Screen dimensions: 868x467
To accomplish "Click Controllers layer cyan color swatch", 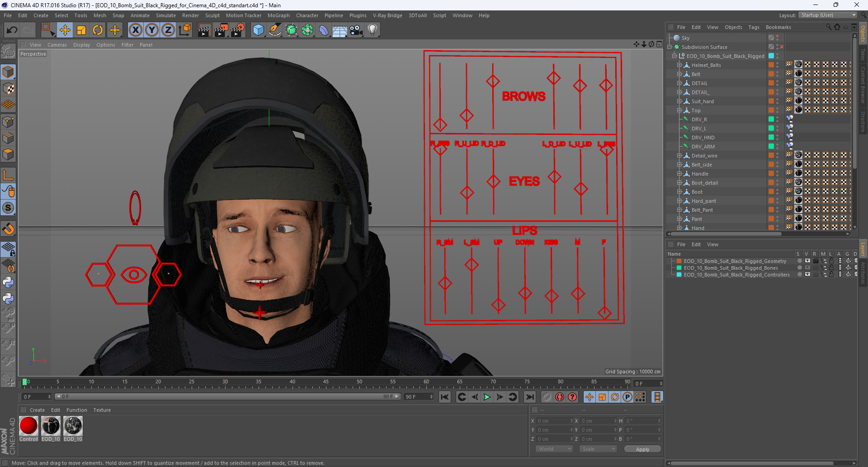I will tap(679, 275).
